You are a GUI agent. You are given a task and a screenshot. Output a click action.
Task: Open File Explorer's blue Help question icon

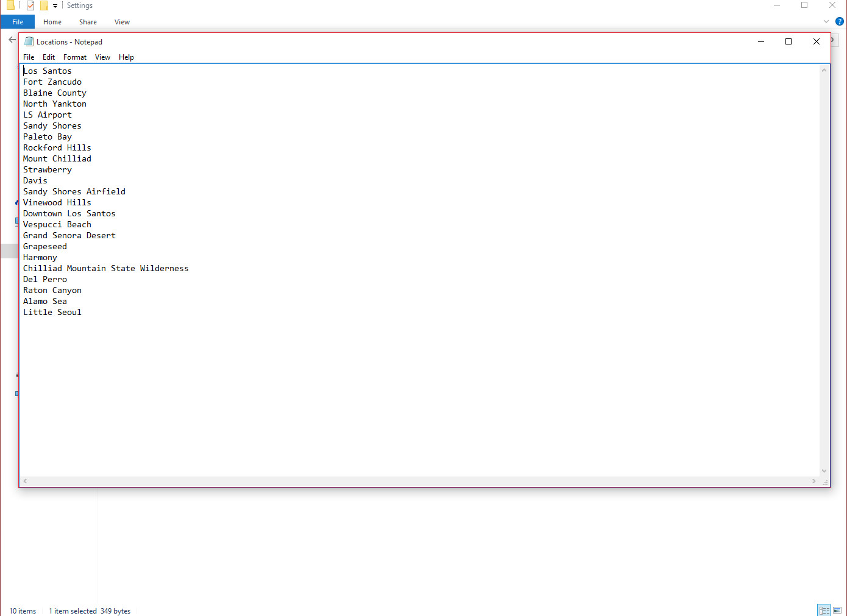pyautogui.click(x=839, y=21)
